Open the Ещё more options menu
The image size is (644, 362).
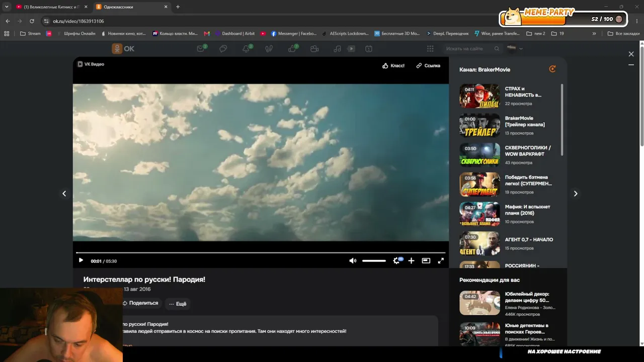point(178,304)
